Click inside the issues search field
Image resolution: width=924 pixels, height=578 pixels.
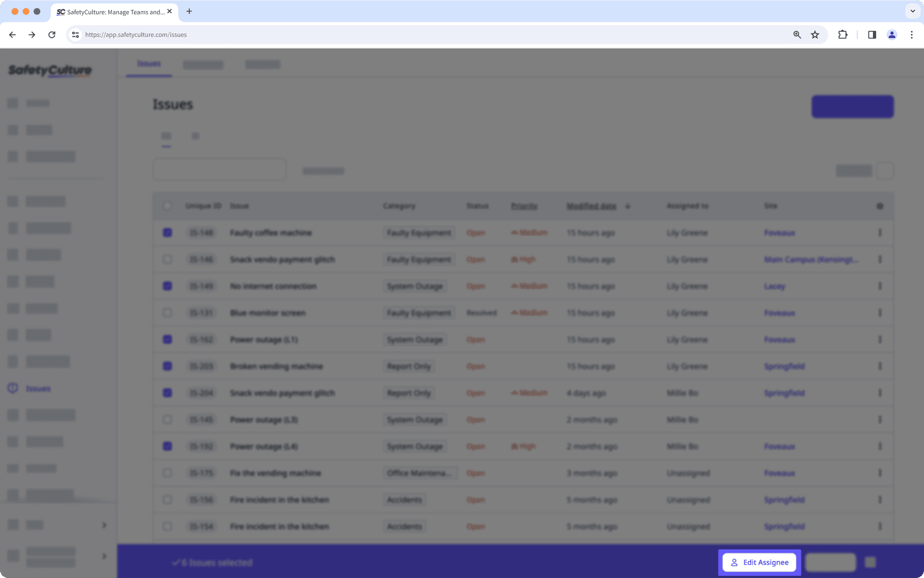(x=219, y=169)
